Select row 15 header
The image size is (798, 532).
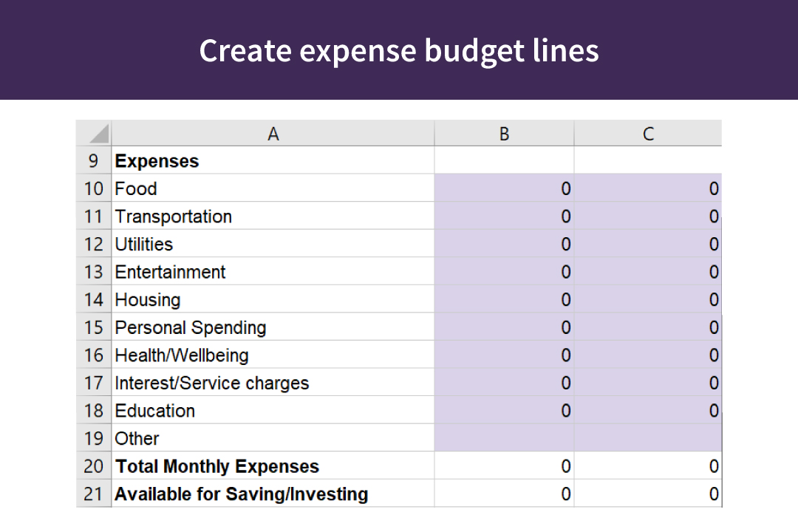(x=93, y=327)
